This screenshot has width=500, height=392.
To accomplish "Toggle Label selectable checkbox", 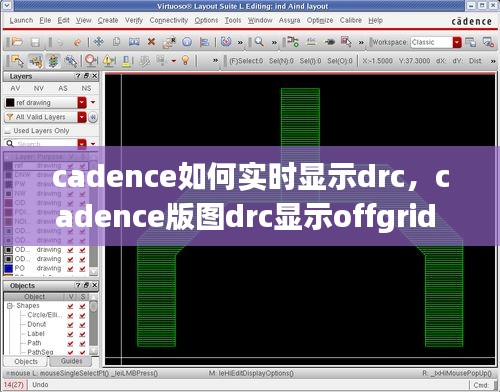I will tap(82, 334).
